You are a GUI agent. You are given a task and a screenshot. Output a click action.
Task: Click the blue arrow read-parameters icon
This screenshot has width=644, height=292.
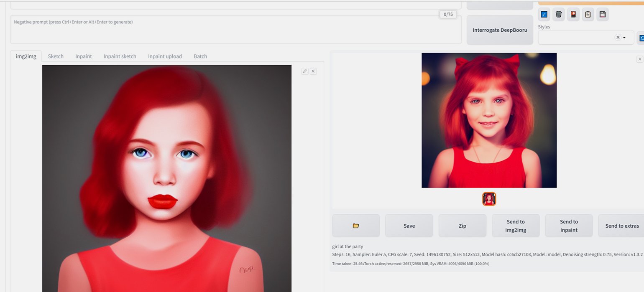tap(544, 15)
